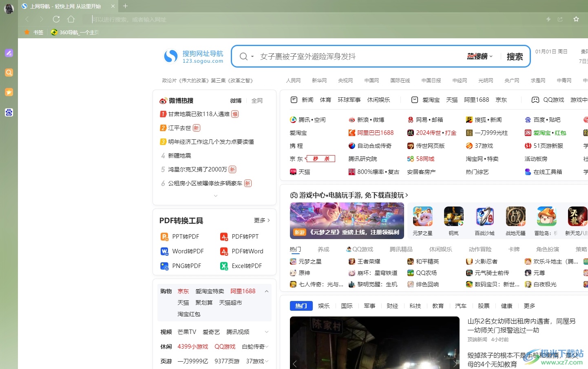Open Word转PDF tool
Viewport: 588px width, 369px height.
click(183, 251)
